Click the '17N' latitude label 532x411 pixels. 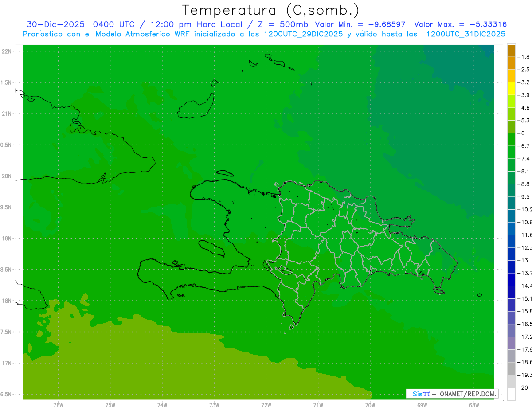(x=7, y=363)
